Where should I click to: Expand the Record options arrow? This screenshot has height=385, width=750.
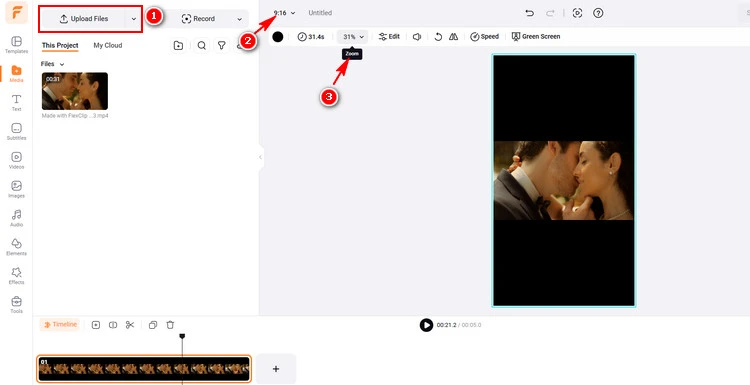pos(240,19)
